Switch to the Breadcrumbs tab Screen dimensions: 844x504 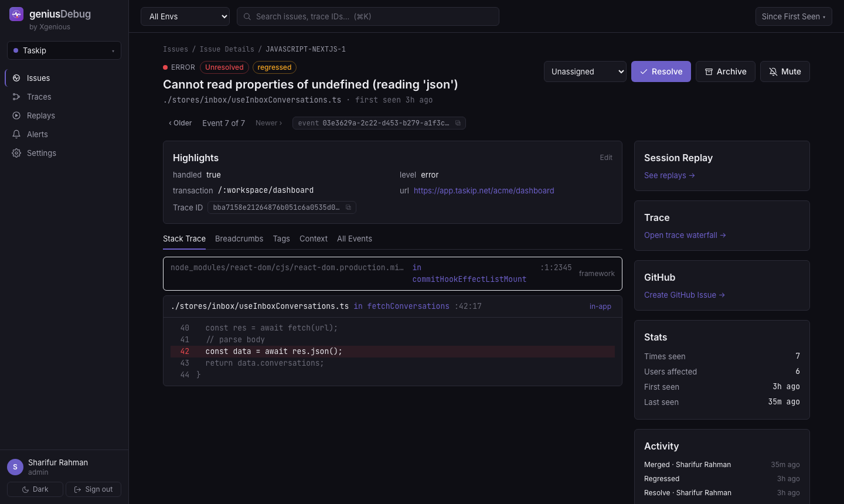coord(239,239)
